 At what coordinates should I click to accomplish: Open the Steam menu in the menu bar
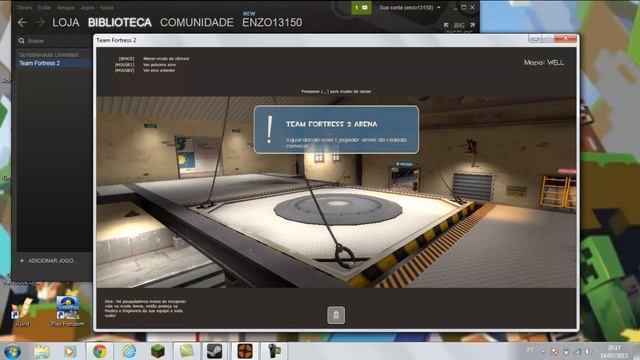(x=24, y=7)
